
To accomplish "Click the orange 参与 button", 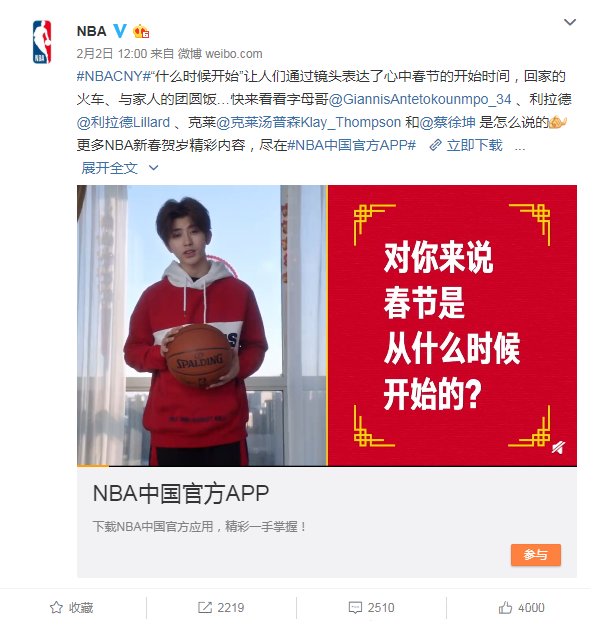I will pyautogui.click(x=536, y=554).
